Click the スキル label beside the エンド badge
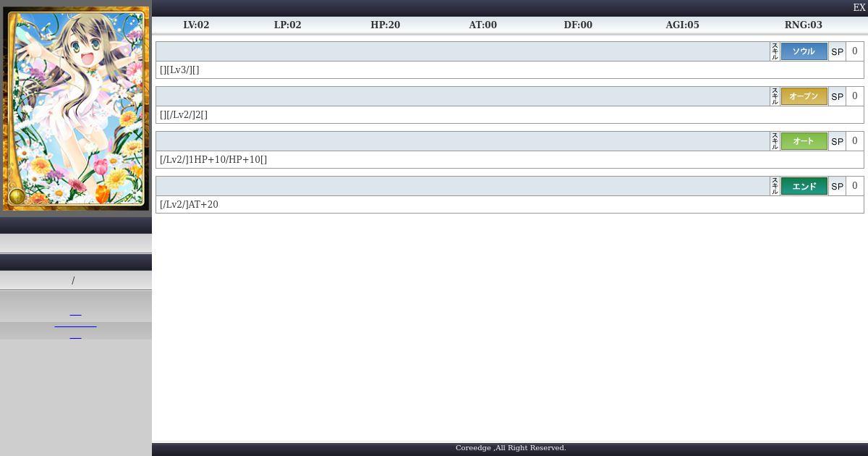 click(775, 186)
